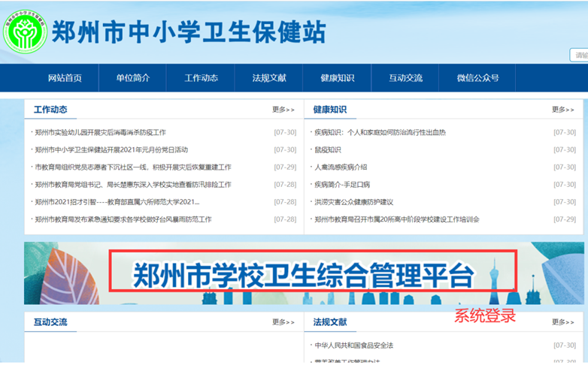Expand 更多>> in 法规文献 panel

pyautogui.click(x=563, y=322)
